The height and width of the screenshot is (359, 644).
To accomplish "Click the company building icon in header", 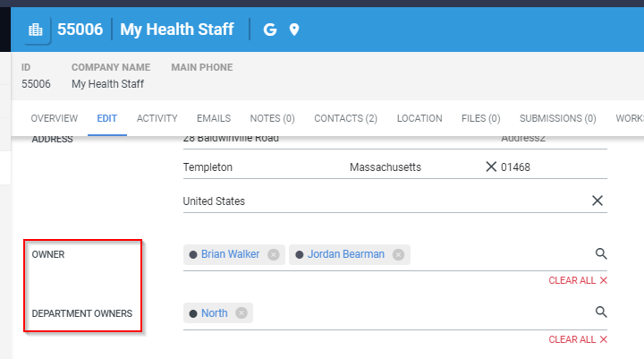I will click(x=36, y=30).
